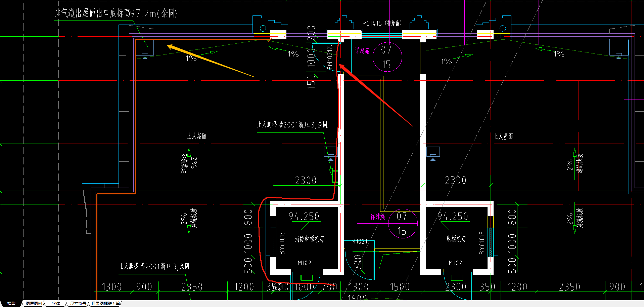Image resolution: width=644 pixels, height=307 pixels.
Task: Select the left 2300 dimension text
Action: tap(306, 181)
